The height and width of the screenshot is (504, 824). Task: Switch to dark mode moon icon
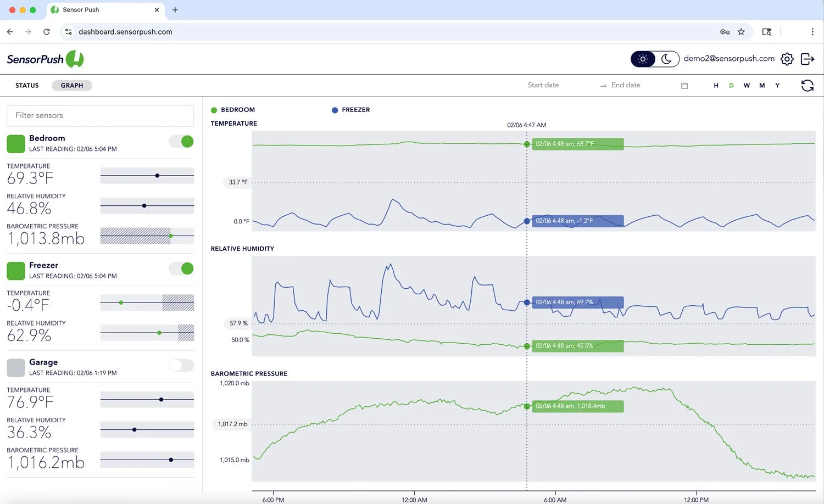(x=666, y=59)
